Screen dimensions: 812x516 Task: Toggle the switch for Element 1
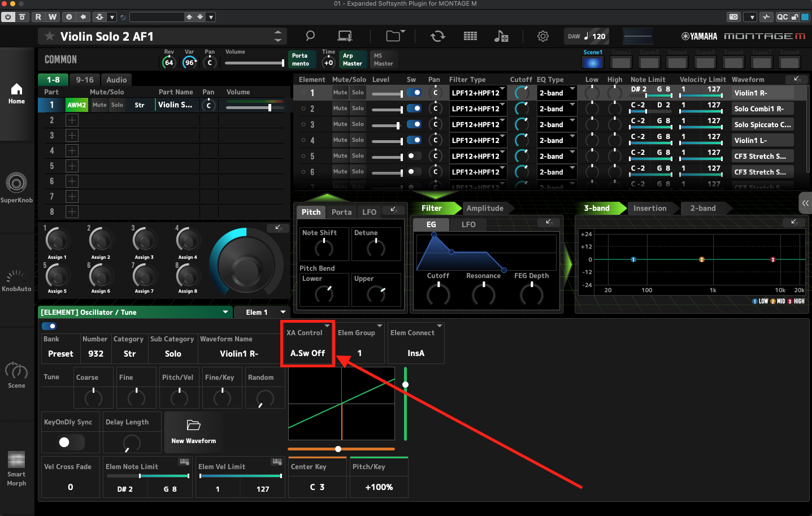pyautogui.click(x=414, y=93)
